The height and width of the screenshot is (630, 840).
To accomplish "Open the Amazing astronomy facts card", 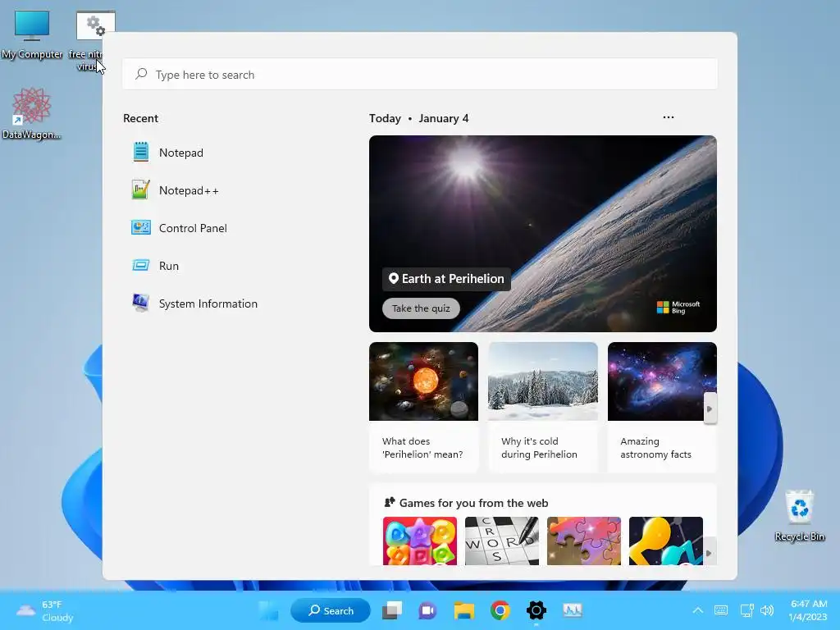I will coord(662,407).
